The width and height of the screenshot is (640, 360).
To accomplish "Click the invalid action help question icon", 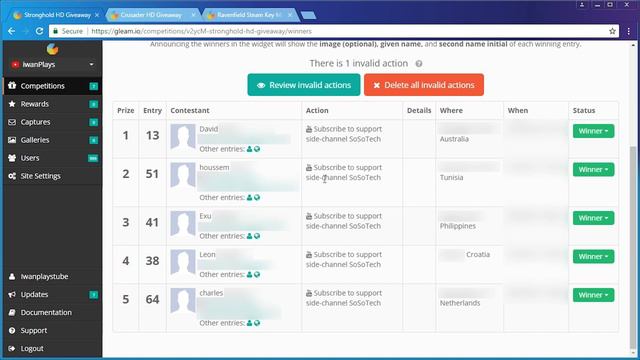I will 419,64.
